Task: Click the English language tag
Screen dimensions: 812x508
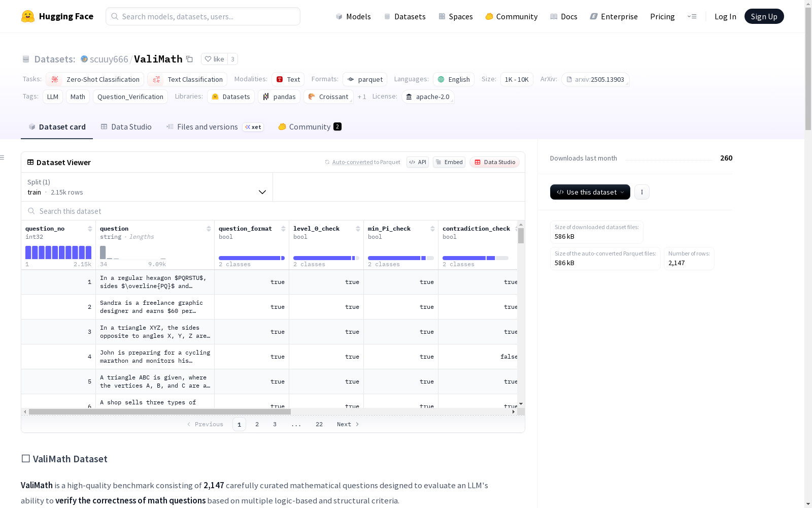Action: (454, 79)
